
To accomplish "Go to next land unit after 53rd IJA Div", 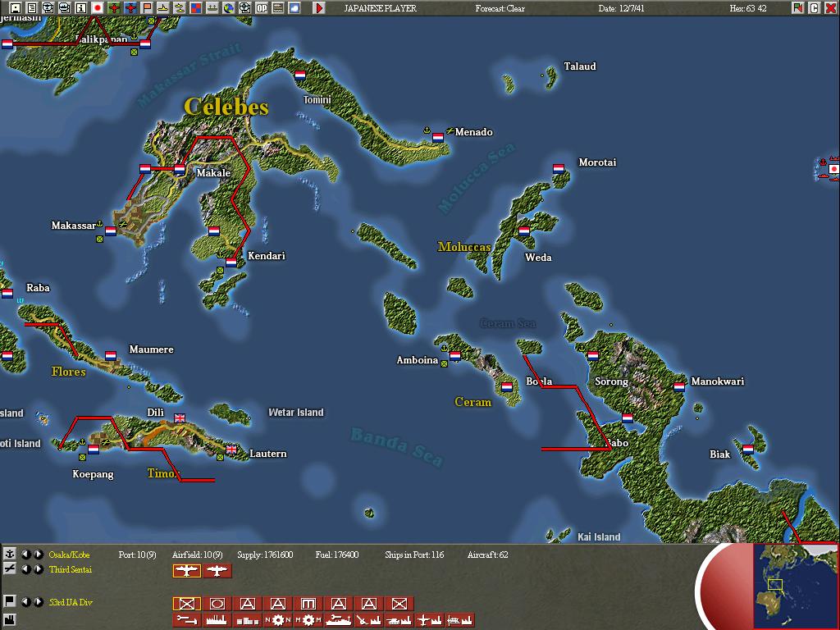I will 39,601.
